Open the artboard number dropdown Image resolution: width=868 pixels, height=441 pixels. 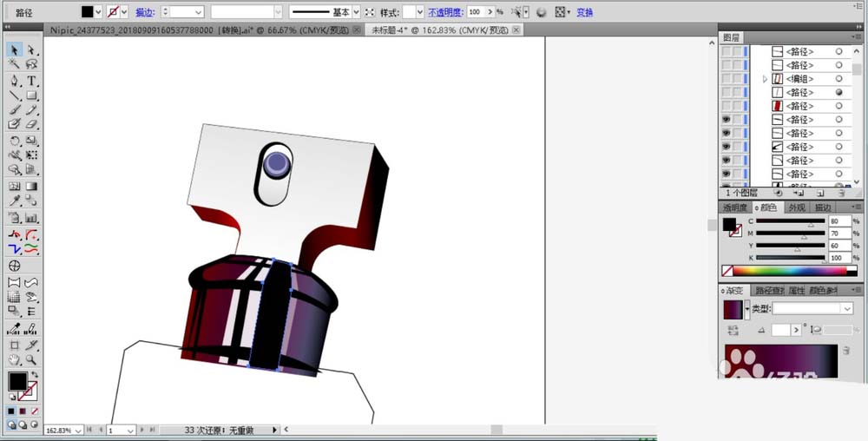pos(131,430)
